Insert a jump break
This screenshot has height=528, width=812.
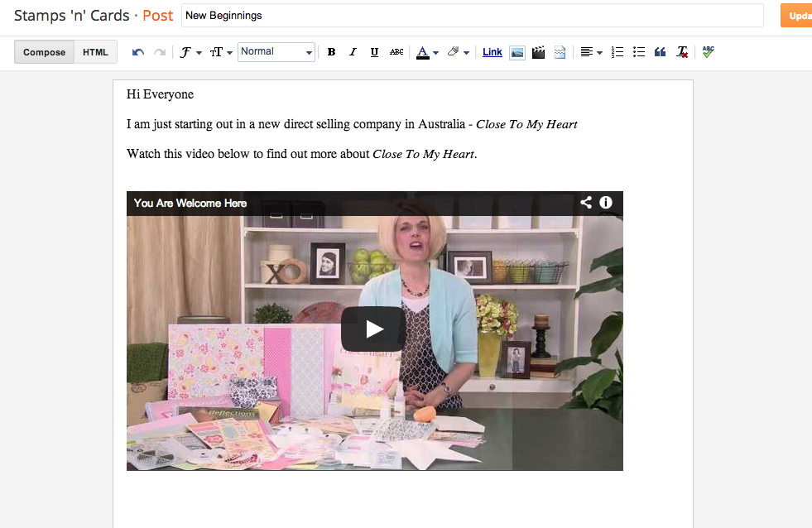560,52
